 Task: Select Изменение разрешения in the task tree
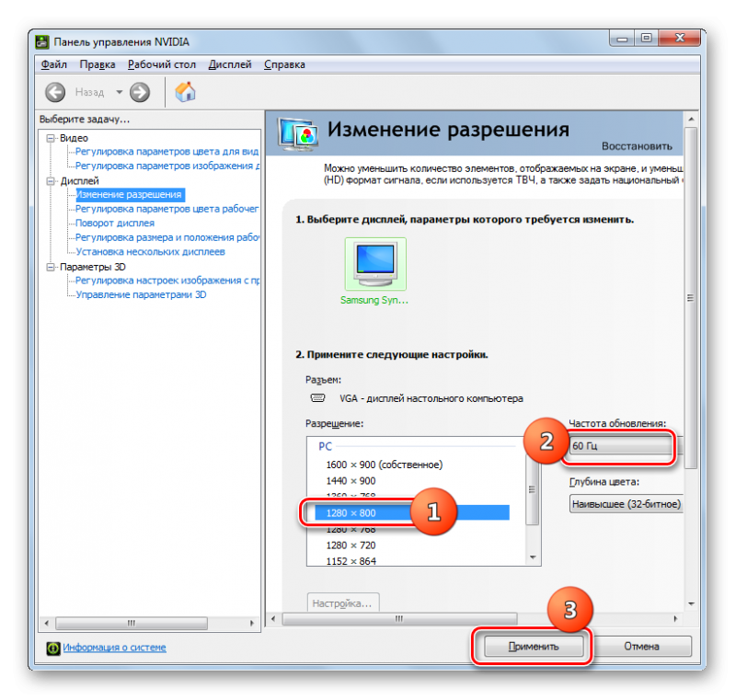(129, 195)
